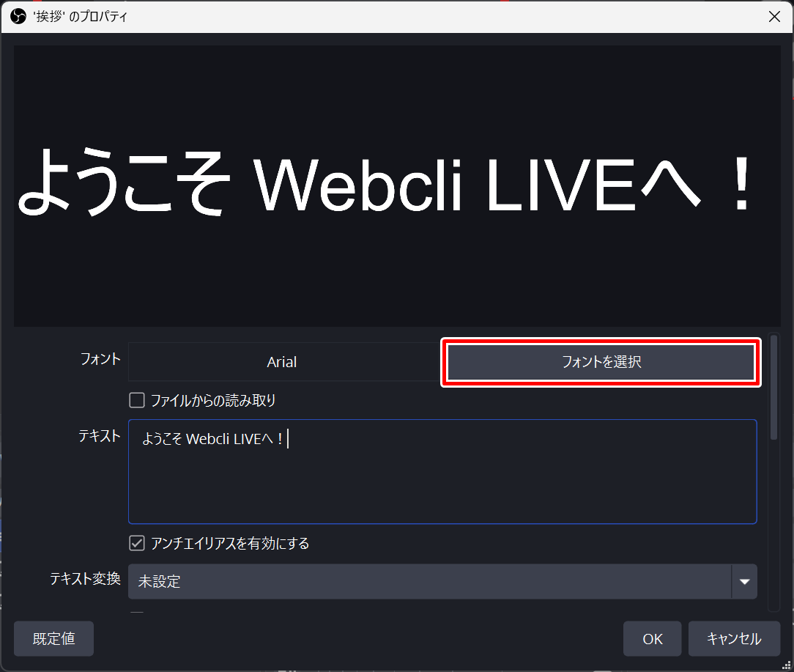Enable the ファイルからの読み取り checkbox
The width and height of the screenshot is (794, 672).
pos(137,401)
